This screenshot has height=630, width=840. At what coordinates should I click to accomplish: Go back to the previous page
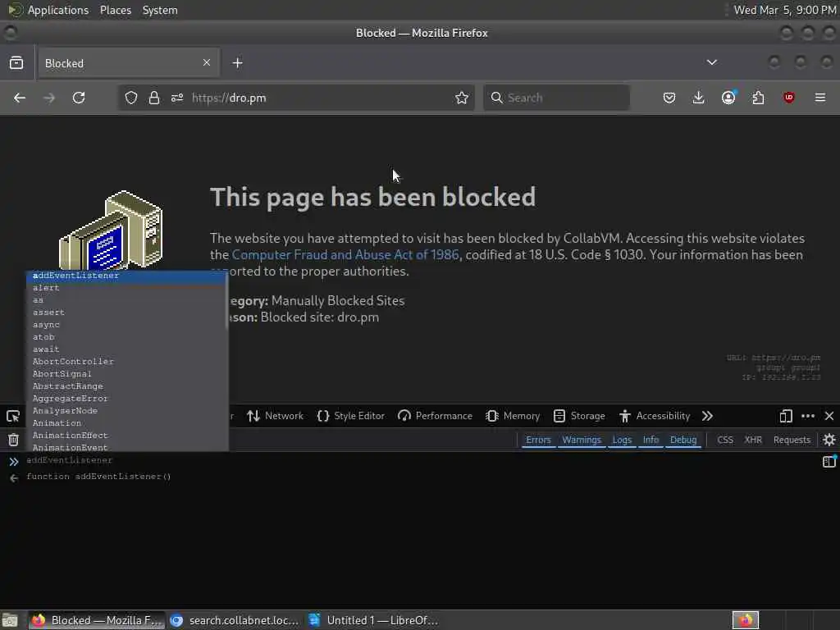20,98
